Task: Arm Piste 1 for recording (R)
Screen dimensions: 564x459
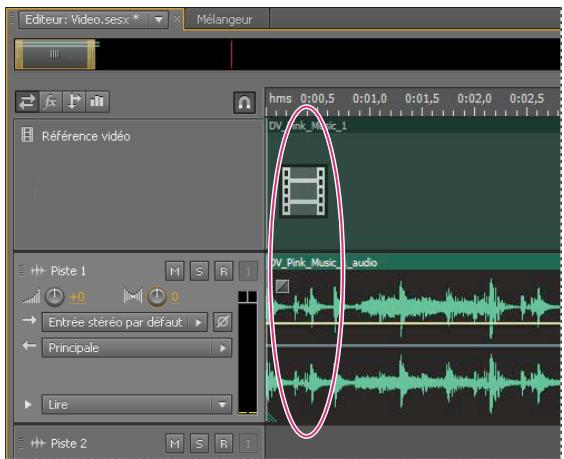Action: [x=223, y=271]
